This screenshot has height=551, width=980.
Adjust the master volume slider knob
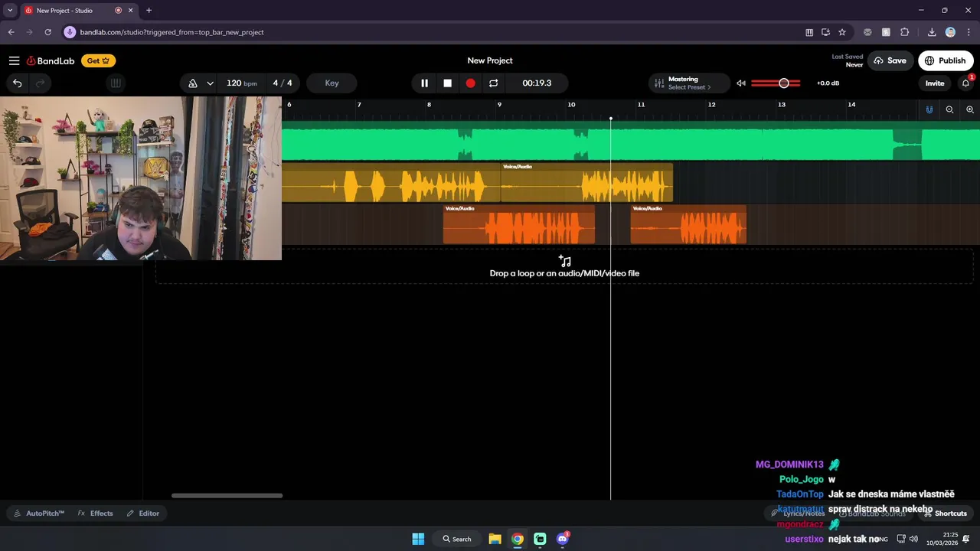(783, 83)
